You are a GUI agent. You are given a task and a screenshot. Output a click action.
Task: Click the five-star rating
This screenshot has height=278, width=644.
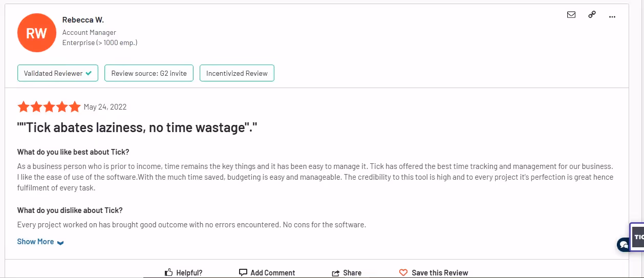[49, 107]
